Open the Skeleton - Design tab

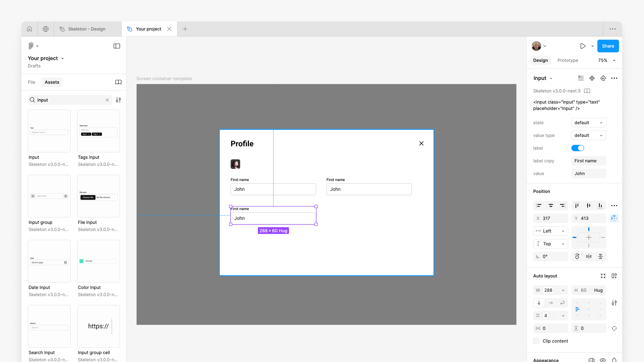point(87,29)
